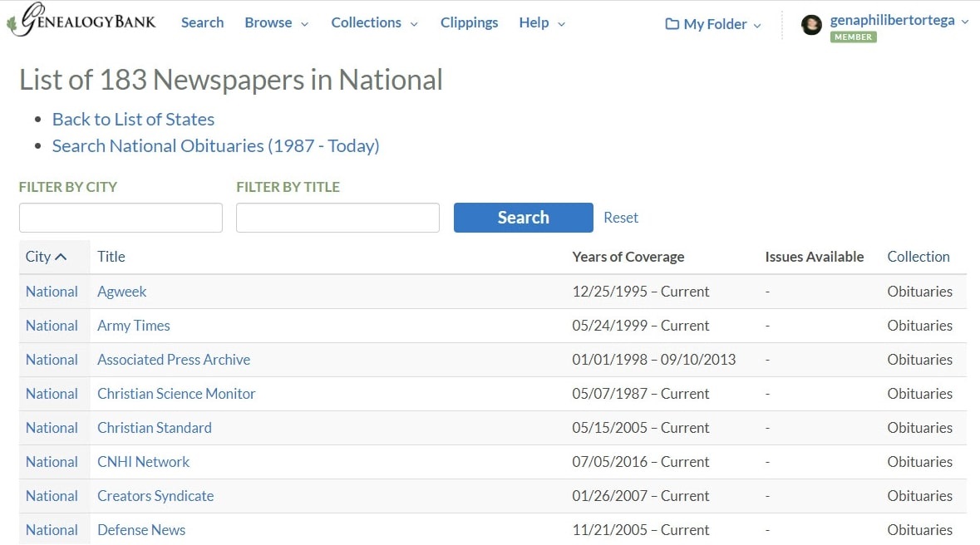Open the GenealogyBank logo homepage
Image resolution: width=980 pixels, height=545 pixels.
tap(81, 20)
